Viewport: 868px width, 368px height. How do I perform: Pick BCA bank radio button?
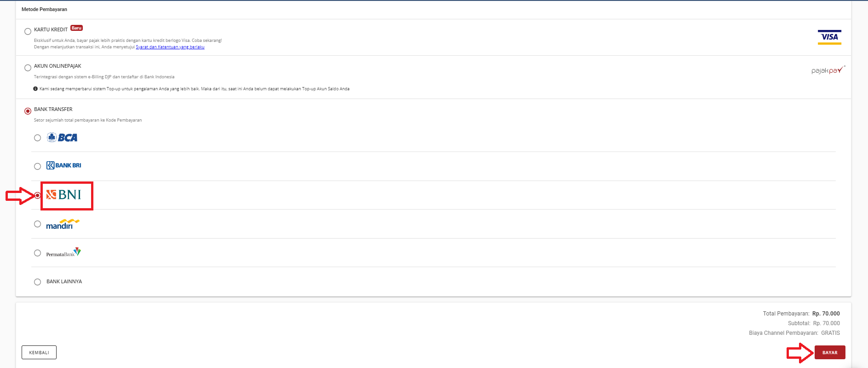pyautogui.click(x=37, y=138)
